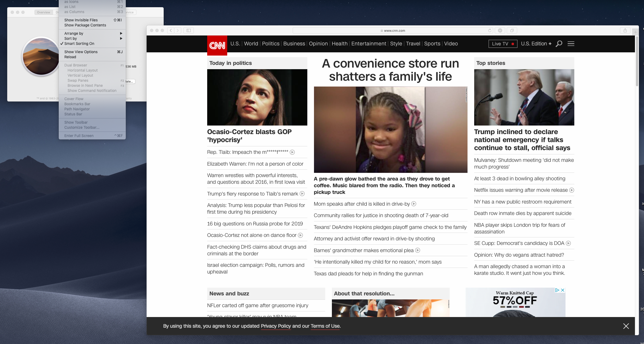Select as List view option
The width and height of the screenshot is (644, 344).
pyautogui.click(x=92, y=7)
